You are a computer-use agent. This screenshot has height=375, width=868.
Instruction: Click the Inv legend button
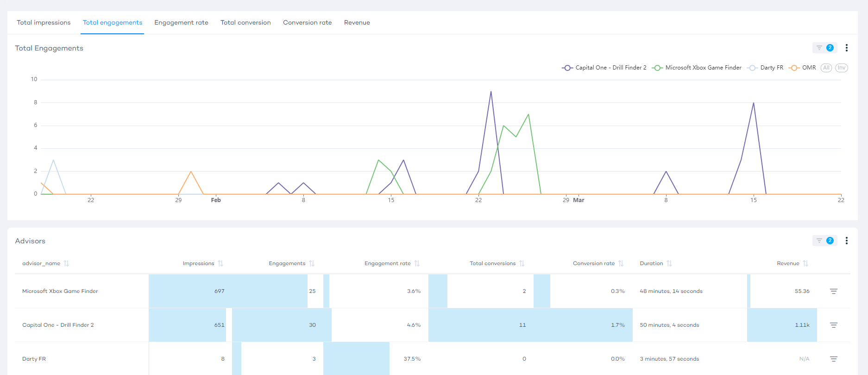pyautogui.click(x=841, y=68)
